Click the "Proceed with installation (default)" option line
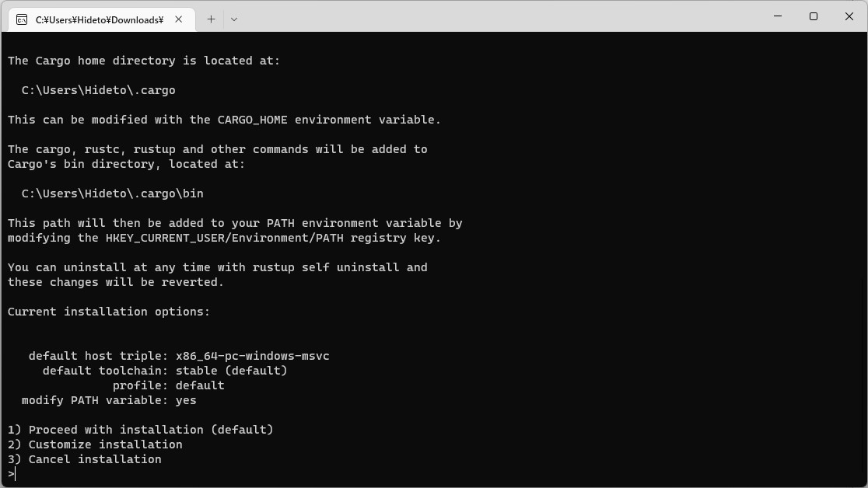 pyautogui.click(x=141, y=430)
